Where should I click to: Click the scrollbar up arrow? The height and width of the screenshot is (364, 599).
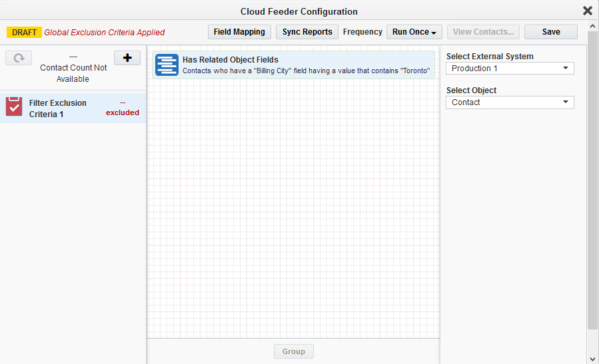[x=592, y=25]
